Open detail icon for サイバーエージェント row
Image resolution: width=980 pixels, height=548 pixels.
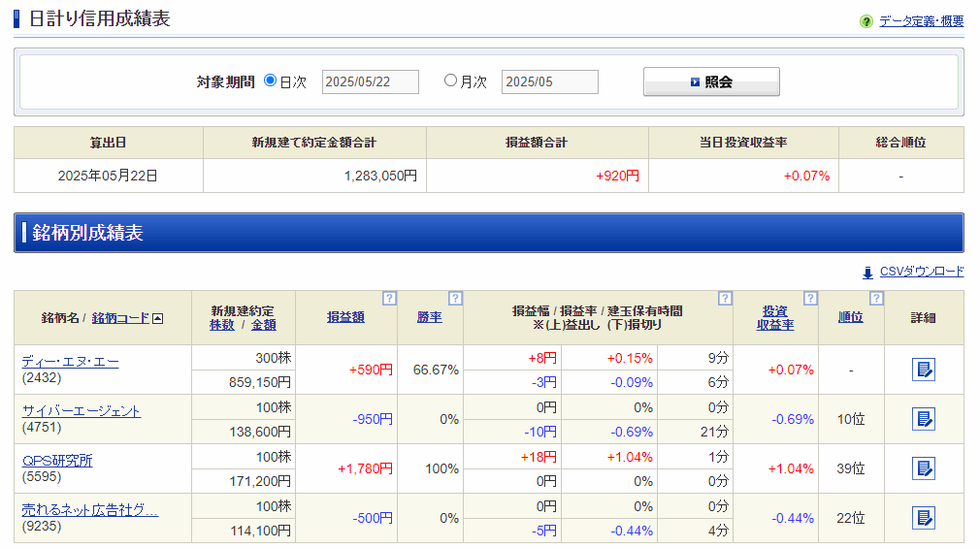coord(923,419)
